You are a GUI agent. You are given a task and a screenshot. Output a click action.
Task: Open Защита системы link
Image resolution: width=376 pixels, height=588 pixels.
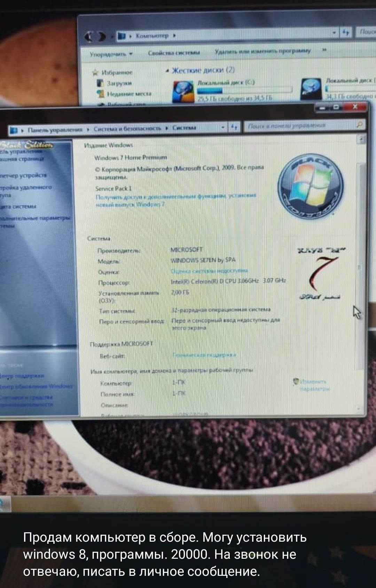[18, 206]
